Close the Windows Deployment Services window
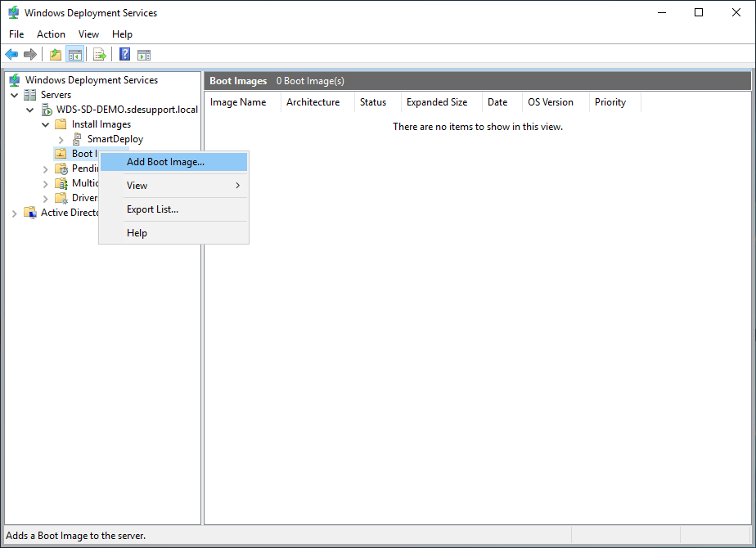This screenshot has width=756, height=548. click(x=736, y=12)
